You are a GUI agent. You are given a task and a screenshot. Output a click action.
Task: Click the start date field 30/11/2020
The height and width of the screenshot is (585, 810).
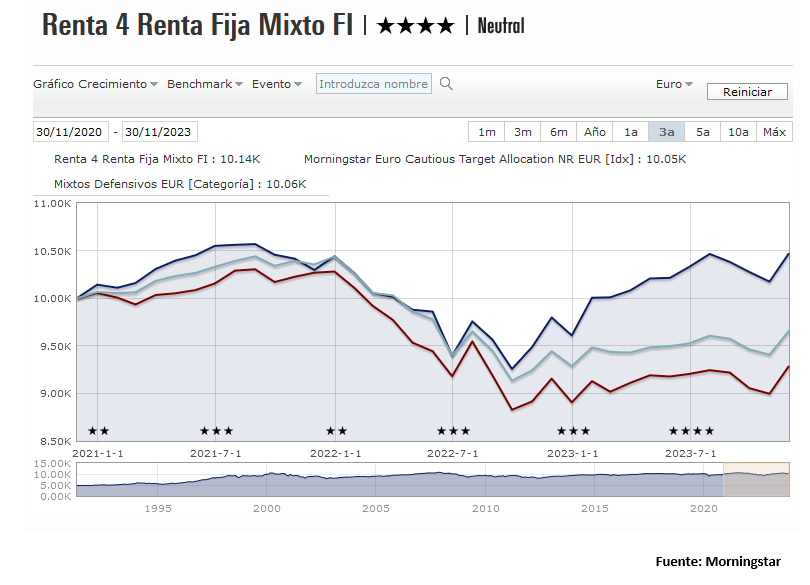pos(70,132)
